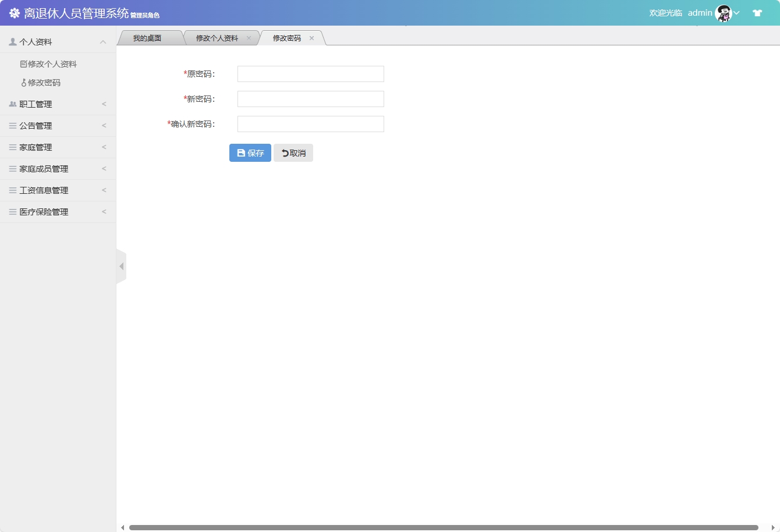The height and width of the screenshot is (532, 780).
Task: Click the list icon beside 公告管理
Action: tap(13, 126)
